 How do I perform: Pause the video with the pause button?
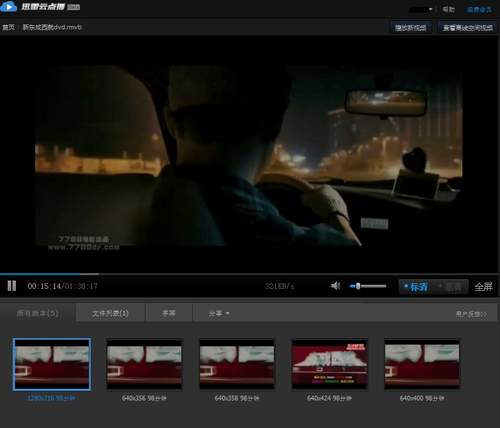click(12, 286)
